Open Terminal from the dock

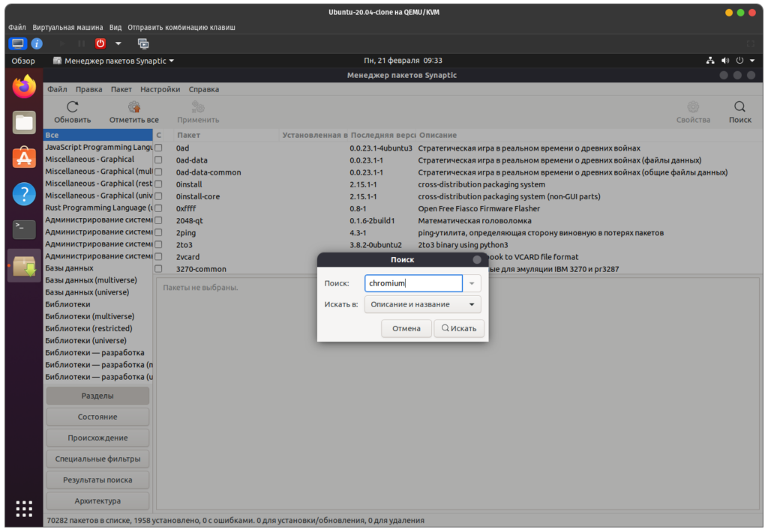pyautogui.click(x=24, y=230)
